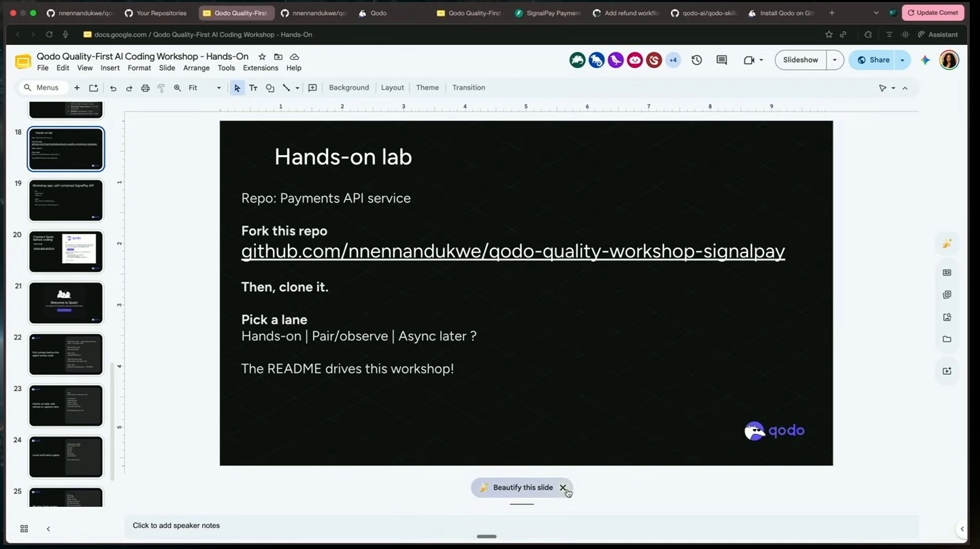Click the Update Comet button
The height and width of the screenshot is (549, 980).
[932, 13]
